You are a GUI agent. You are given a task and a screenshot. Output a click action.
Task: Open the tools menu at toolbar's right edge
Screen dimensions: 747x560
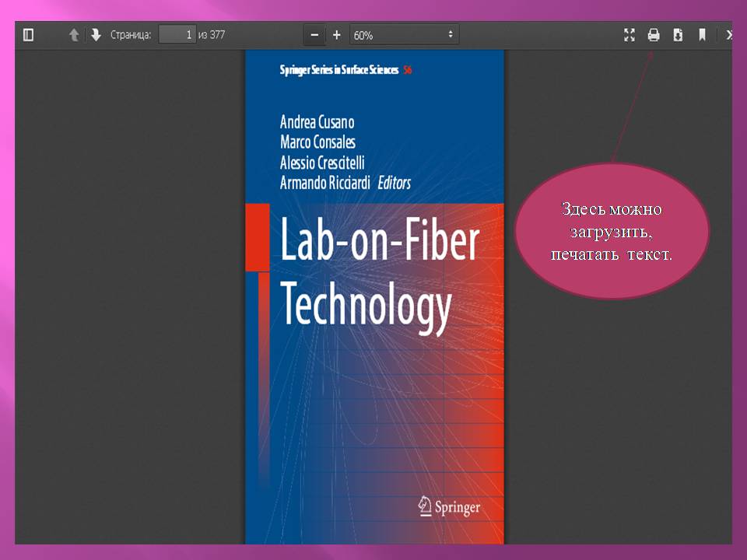728,35
